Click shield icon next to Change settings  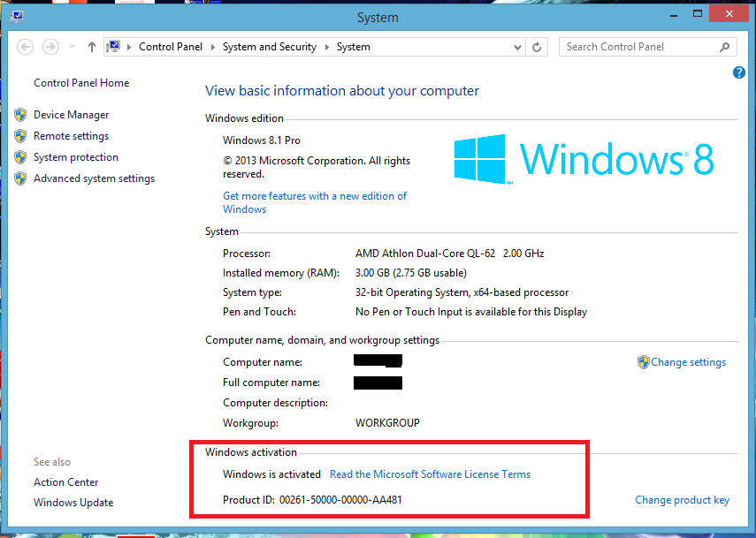pyautogui.click(x=643, y=362)
